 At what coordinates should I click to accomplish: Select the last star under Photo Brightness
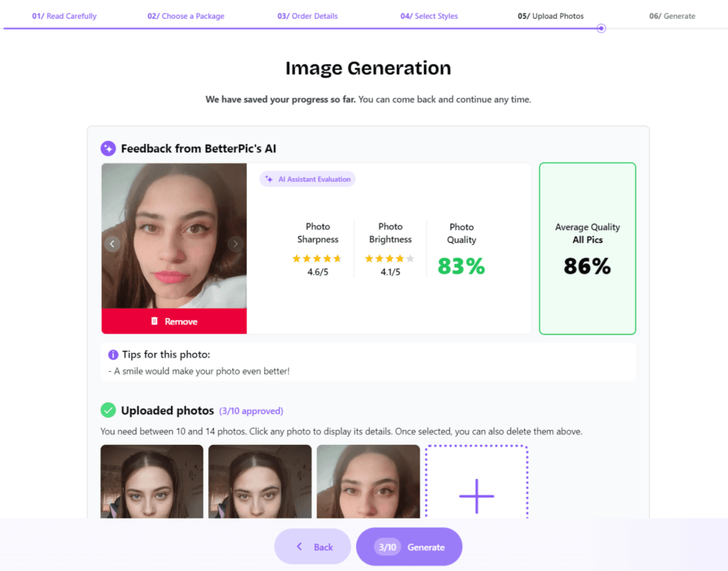410,259
